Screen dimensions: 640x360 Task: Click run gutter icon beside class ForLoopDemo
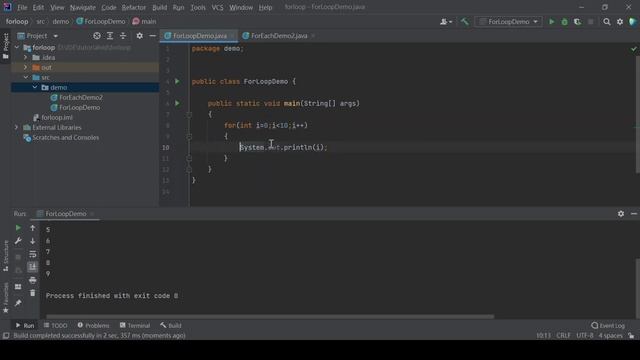coord(177,81)
